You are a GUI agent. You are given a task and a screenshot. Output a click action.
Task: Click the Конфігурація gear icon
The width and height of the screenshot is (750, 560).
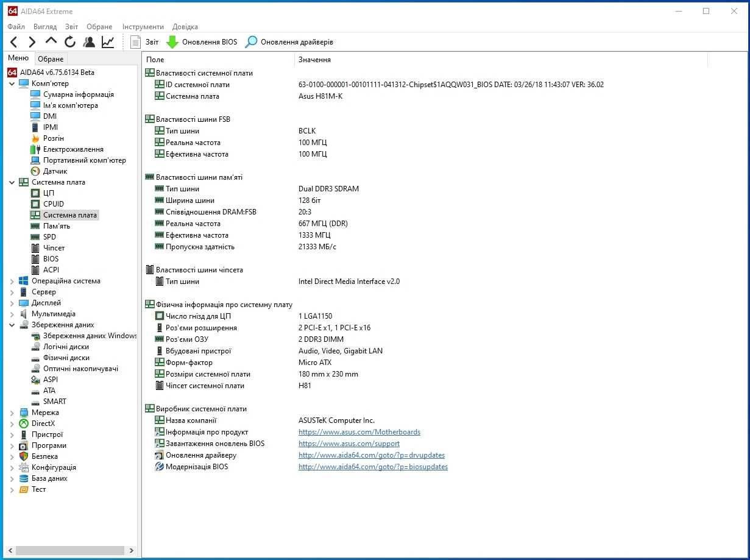(x=24, y=467)
